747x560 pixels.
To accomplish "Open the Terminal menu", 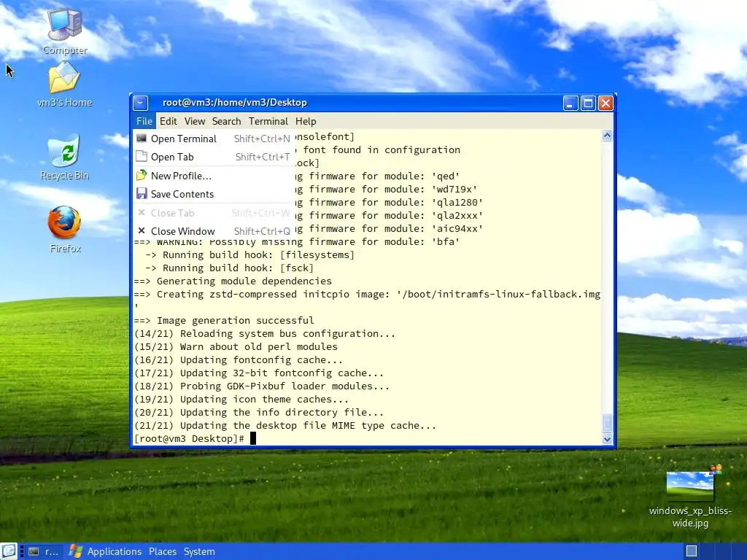I will click(268, 121).
